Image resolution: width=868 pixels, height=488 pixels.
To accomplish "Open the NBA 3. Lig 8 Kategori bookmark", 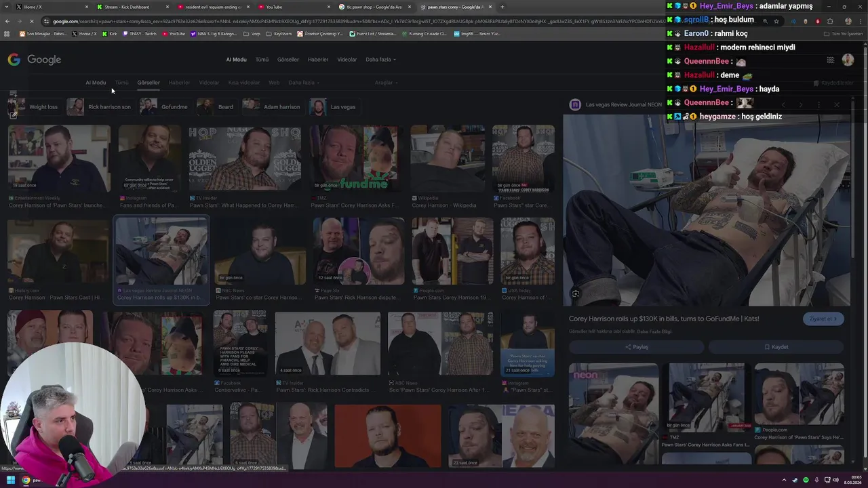I will coord(214,33).
